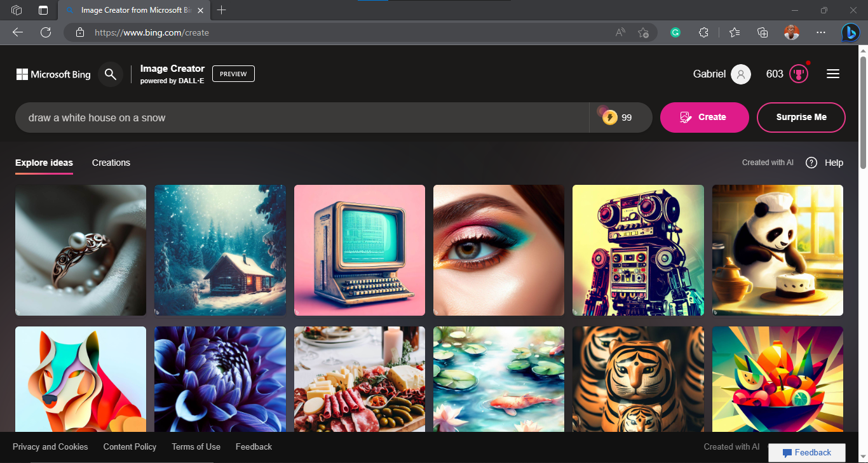Open the Content Policy link
This screenshot has height=463, width=868.
click(x=130, y=446)
